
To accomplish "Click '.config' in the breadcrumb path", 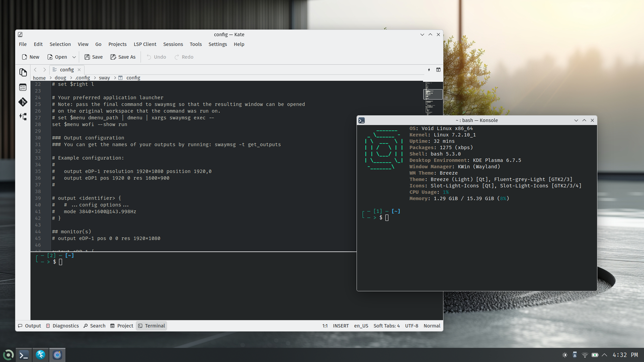I will (x=83, y=78).
